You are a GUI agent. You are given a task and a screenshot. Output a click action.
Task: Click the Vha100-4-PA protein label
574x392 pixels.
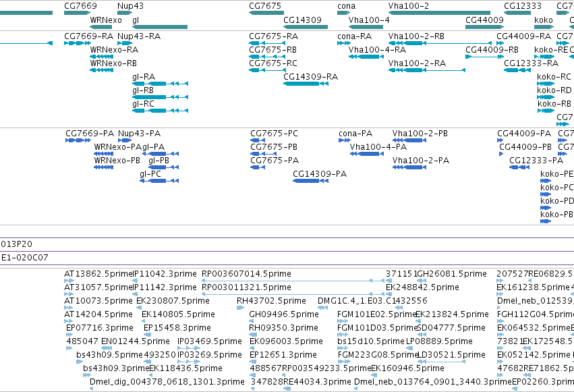coord(378,147)
